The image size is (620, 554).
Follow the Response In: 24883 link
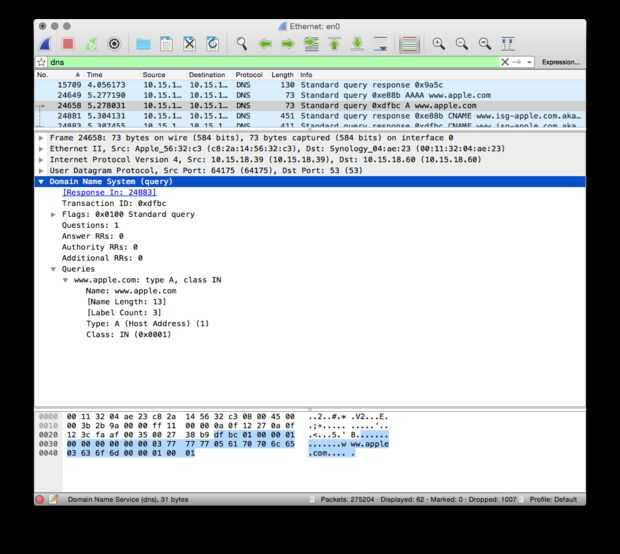tap(109, 193)
